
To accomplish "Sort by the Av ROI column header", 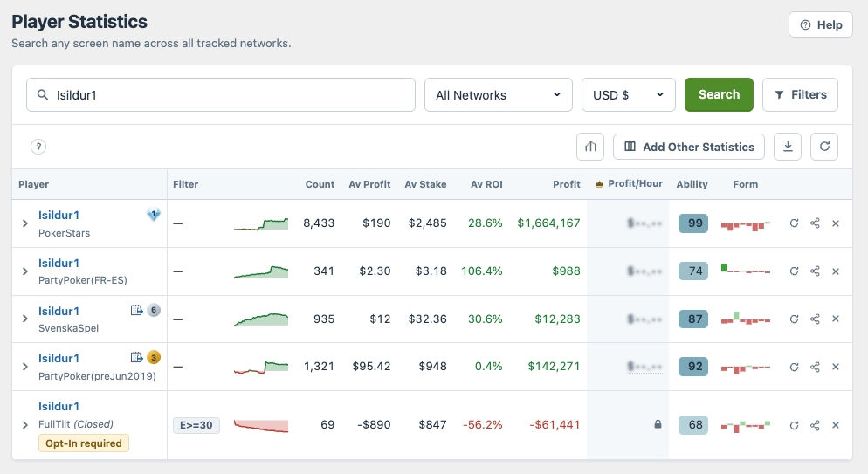I will (x=486, y=184).
